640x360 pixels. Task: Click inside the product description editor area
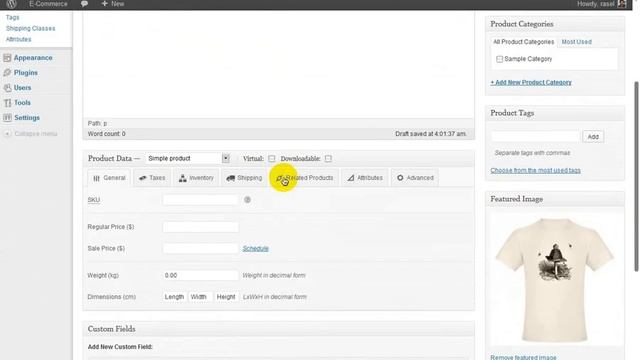[278, 65]
